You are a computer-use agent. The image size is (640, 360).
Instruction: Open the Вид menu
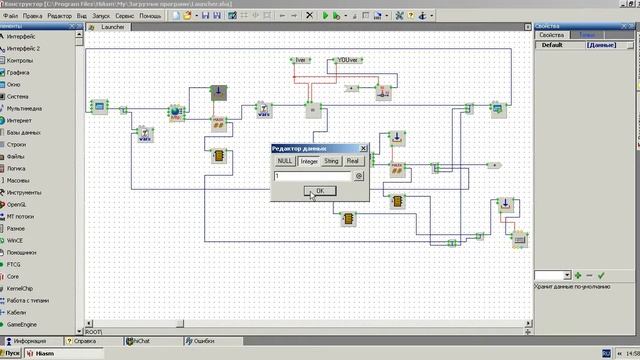(x=82, y=16)
